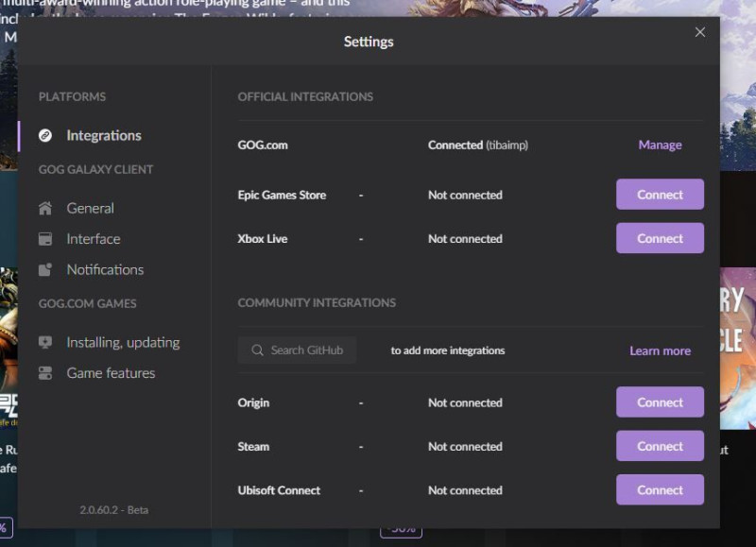Click Epic Games Store label
This screenshot has width=756, height=547.
282,195
